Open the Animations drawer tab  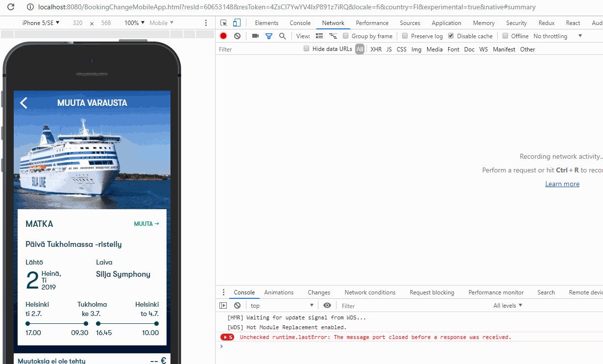(279, 292)
